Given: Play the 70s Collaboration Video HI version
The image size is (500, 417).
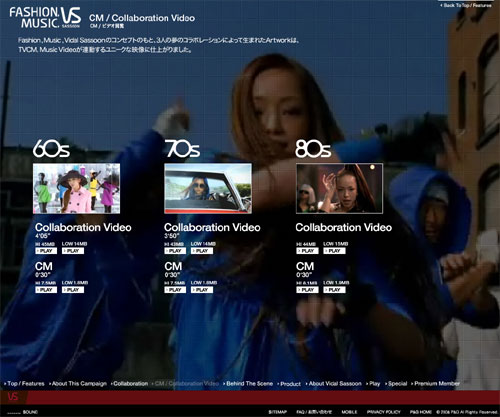Looking at the screenshot, I should coord(175,251).
